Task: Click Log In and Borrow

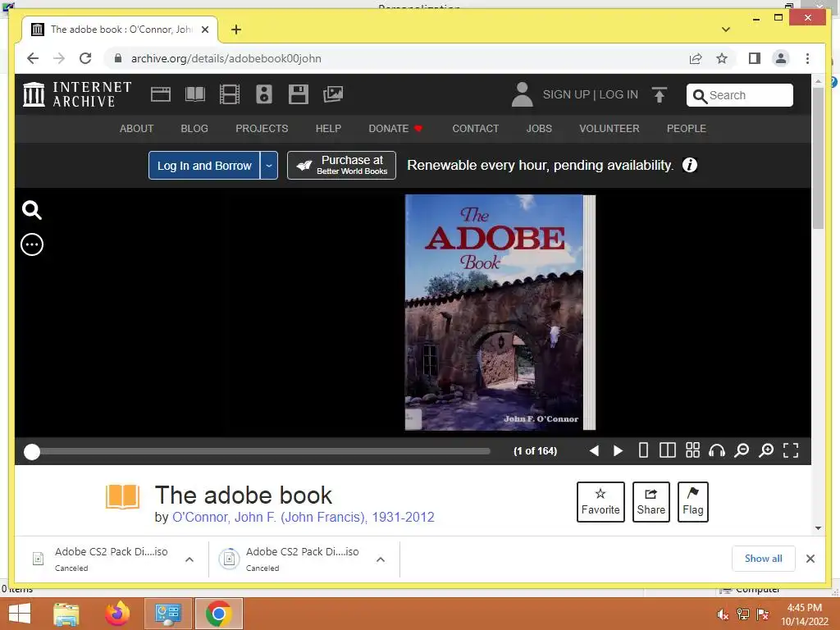Action: (x=204, y=166)
